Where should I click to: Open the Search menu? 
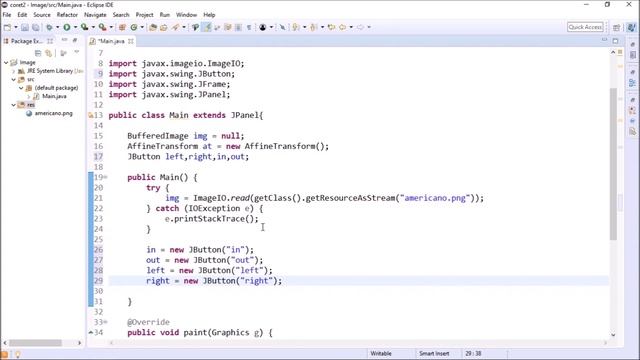point(121,15)
